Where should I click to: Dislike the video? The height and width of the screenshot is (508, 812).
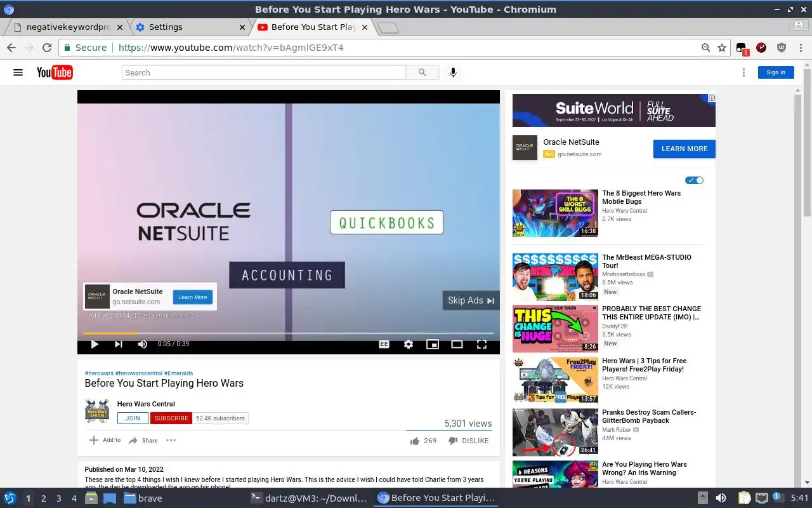(x=468, y=441)
